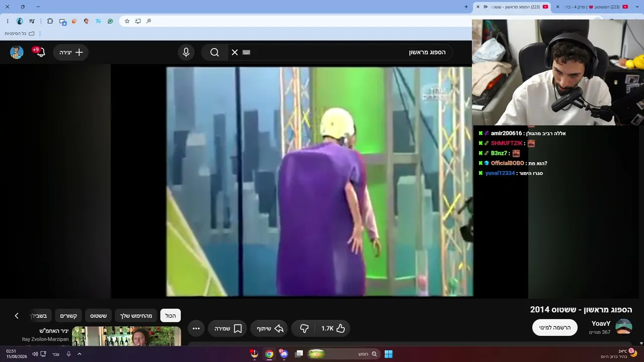Open the Chrome profile avatar
Screen dimensions: 644x362
pos(20,21)
